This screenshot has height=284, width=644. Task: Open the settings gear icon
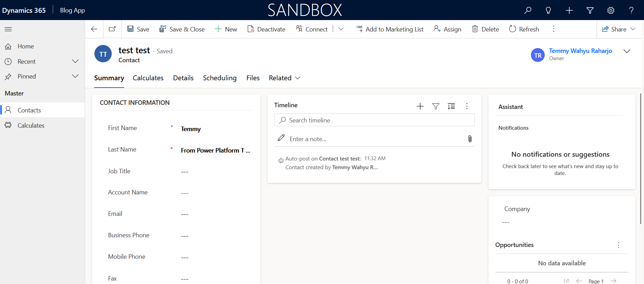(611, 10)
